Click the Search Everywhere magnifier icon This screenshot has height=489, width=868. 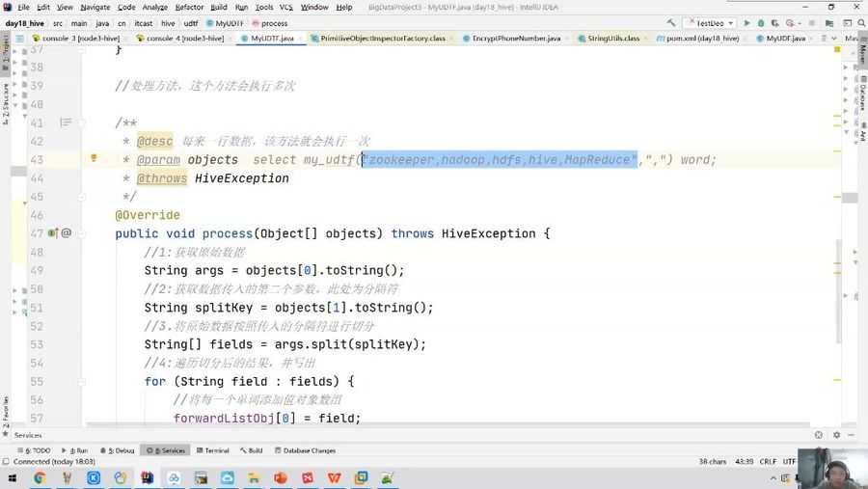coord(862,23)
